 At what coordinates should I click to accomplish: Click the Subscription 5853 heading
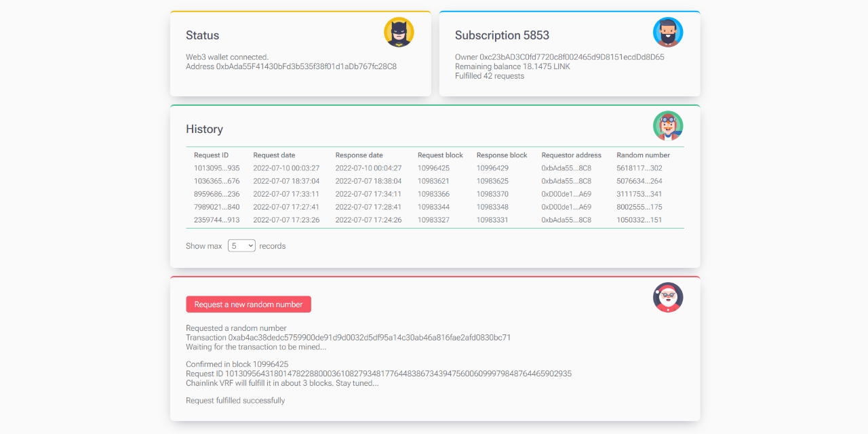coord(502,35)
